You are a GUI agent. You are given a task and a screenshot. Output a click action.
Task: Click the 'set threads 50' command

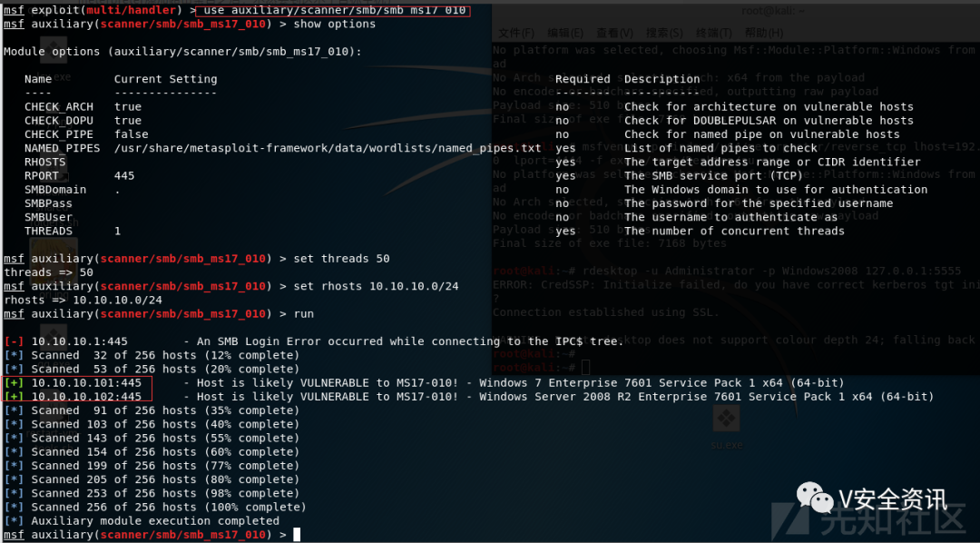[341, 259]
